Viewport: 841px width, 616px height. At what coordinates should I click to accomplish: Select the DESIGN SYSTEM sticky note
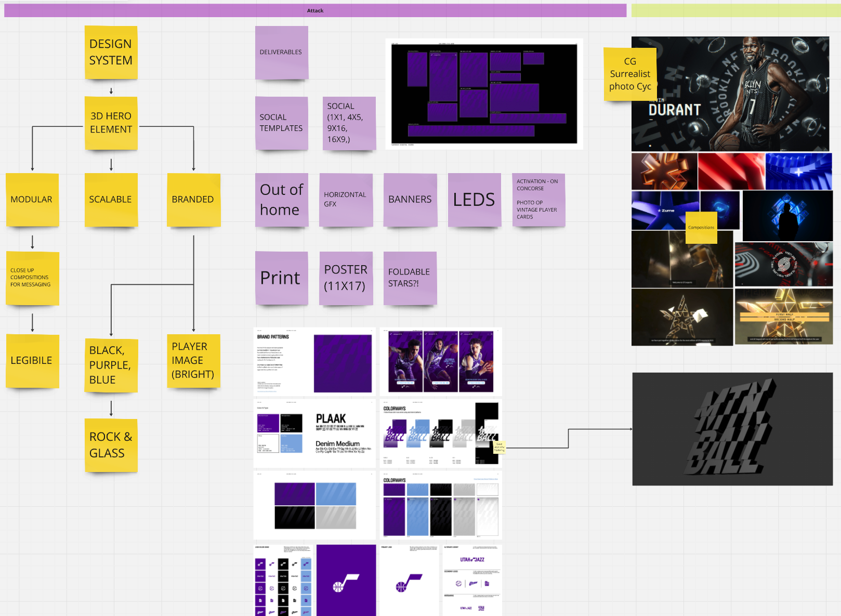point(111,52)
